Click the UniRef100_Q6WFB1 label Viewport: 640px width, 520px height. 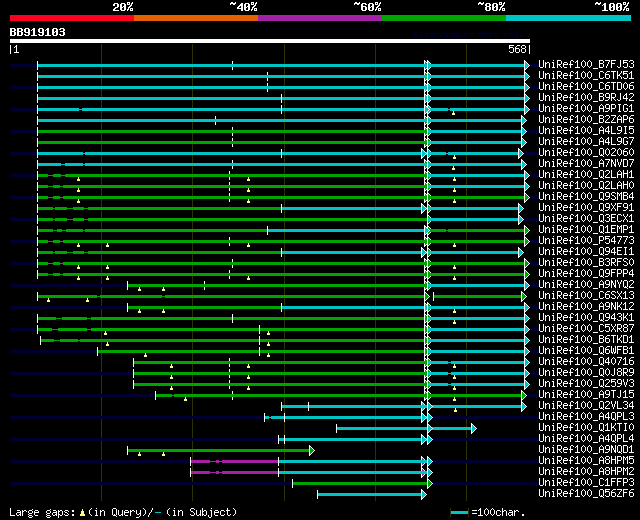click(x=586, y=351)
